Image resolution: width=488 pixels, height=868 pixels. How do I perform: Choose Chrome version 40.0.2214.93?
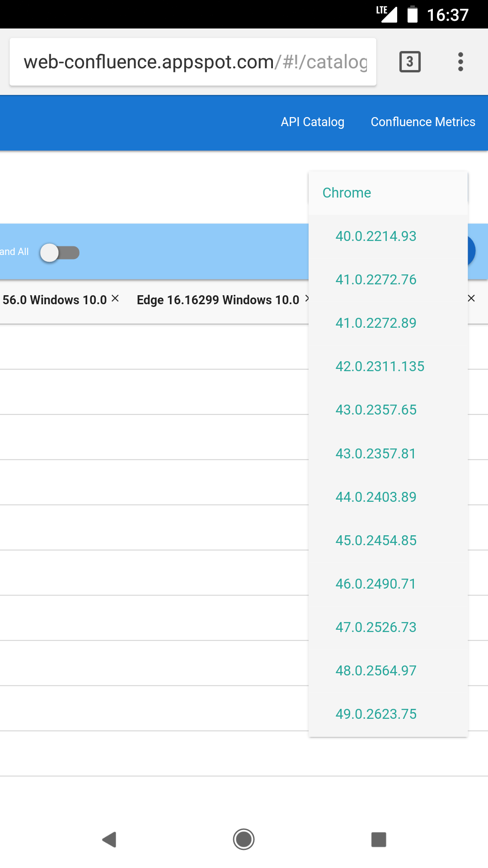[388, 236]
